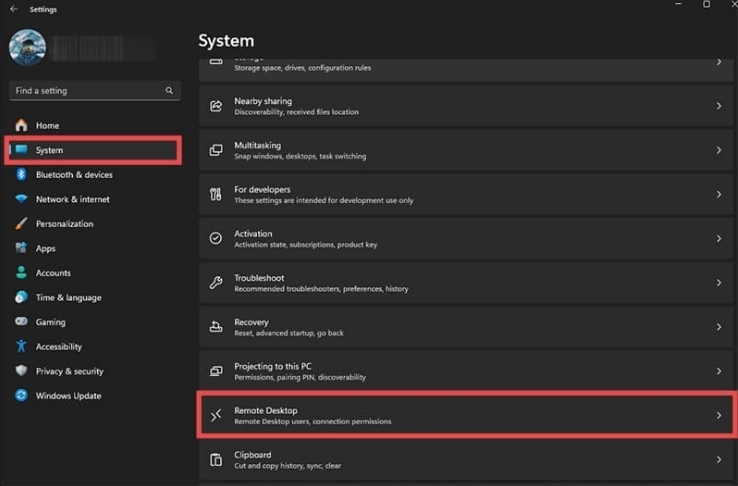738x486 pixels.
Task: Open Multitasking title text
Action: [x=257, y=145]
